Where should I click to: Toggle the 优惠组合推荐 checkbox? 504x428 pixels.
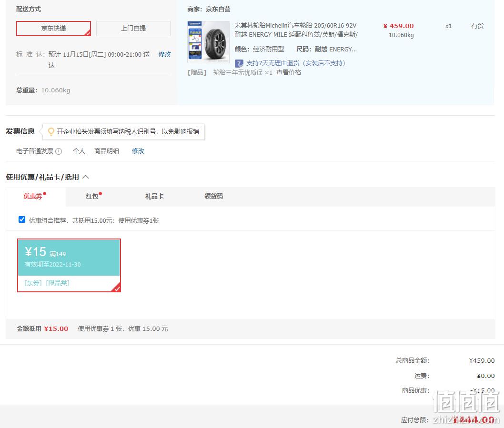22,219
